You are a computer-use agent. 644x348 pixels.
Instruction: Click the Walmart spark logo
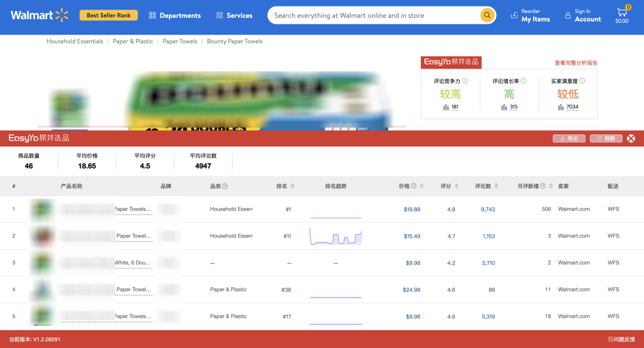pos(62,15)
